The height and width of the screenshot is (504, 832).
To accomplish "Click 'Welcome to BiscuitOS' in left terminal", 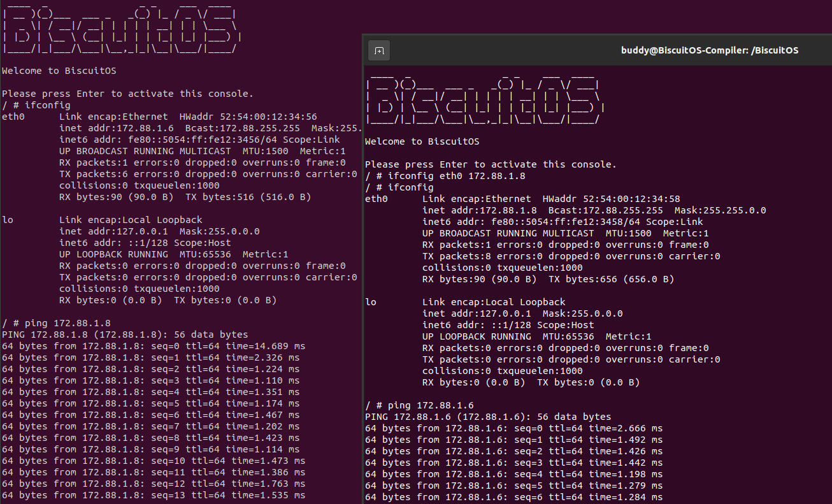I will pyautogui.click(x=59, y=71).
